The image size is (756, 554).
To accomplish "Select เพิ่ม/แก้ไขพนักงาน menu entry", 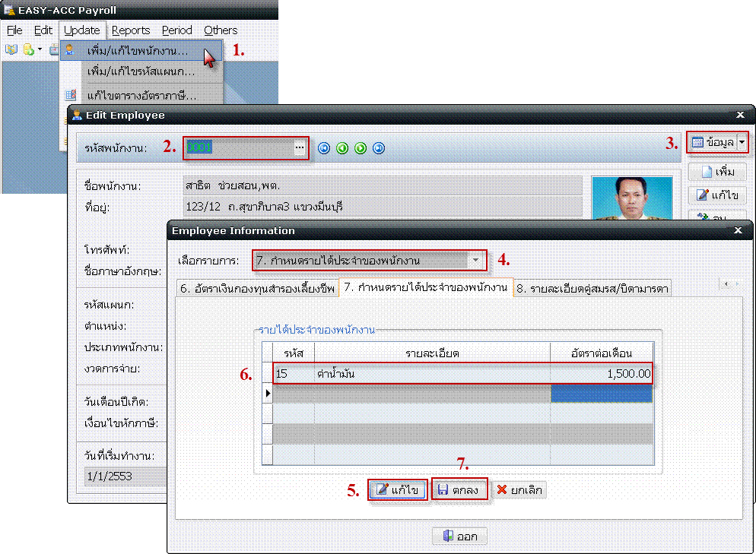I will point(137,51).
